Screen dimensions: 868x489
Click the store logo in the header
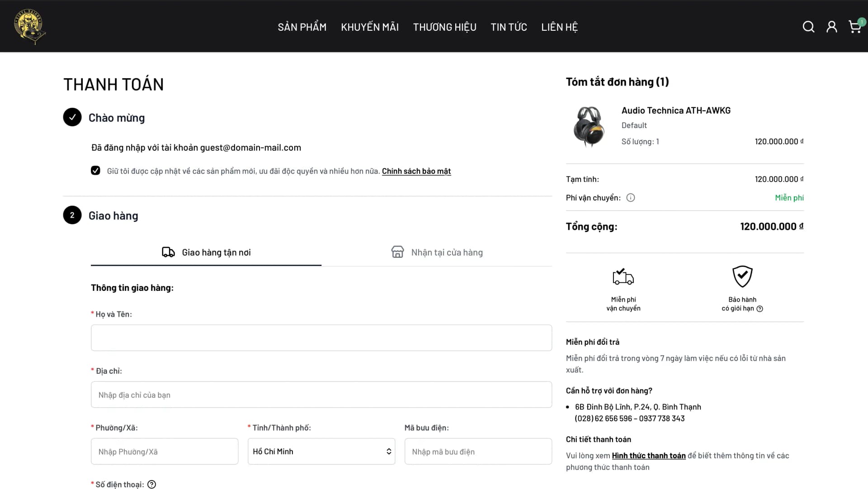(x=30, y=26)
